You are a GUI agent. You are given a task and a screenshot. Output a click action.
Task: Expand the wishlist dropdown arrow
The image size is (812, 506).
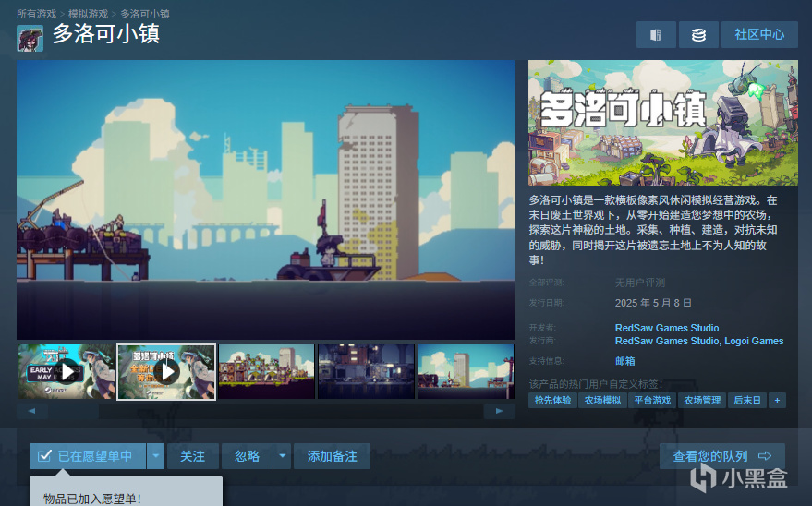coord(155,456)
